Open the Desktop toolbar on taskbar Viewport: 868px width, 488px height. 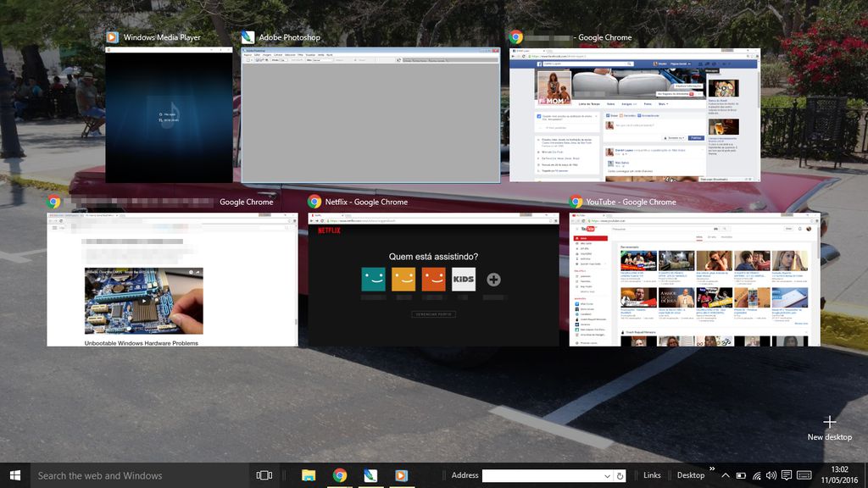click(691, 475)
